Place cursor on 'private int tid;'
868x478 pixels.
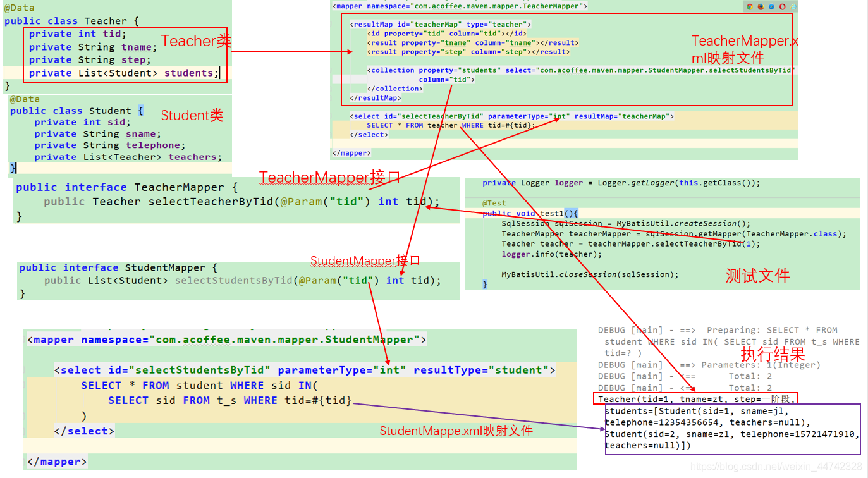click(x=78, y=34)
